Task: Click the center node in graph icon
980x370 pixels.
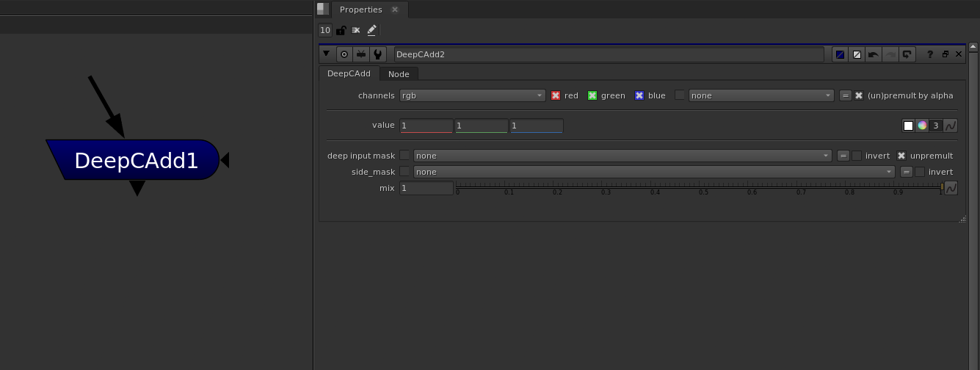Action: click(x=344, y=54)
